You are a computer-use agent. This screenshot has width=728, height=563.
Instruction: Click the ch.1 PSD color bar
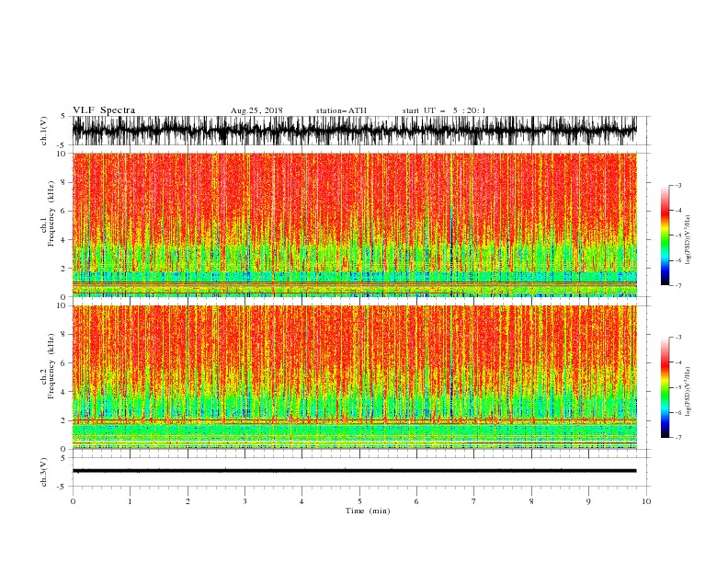tap(665, 236)
